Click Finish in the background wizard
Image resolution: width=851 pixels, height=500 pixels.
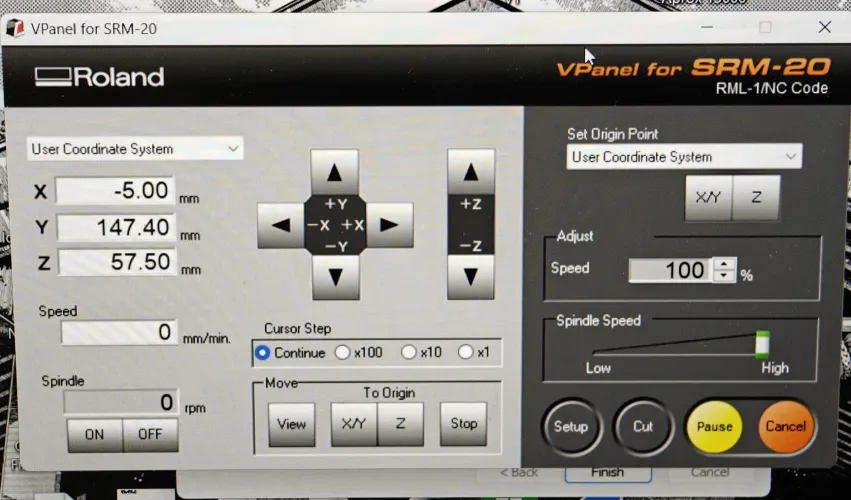[608, 472]
